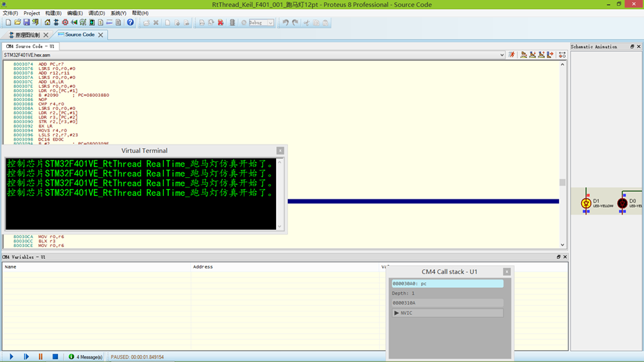Click the Undo arrow in the toolbar
644x362 pixels.
(286, 23)
